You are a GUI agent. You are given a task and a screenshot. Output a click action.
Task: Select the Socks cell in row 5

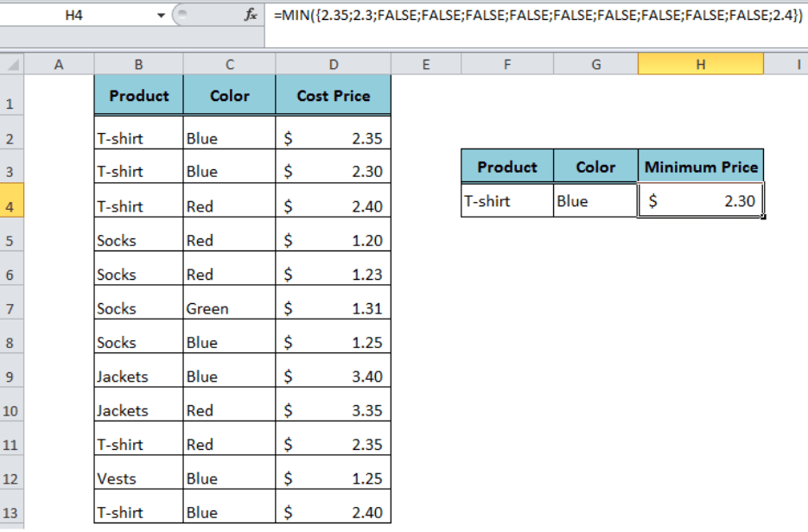(138, 234)
